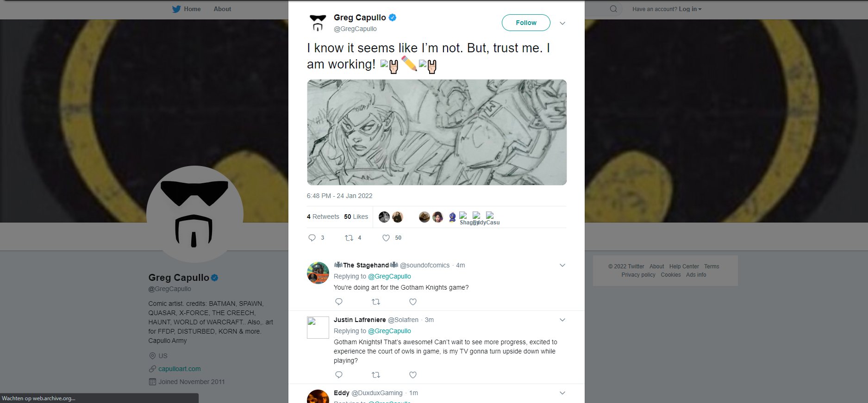This screenshot has width=868, height=403.
Task: Follow Greg Capullo
Action: click(526, 23)
